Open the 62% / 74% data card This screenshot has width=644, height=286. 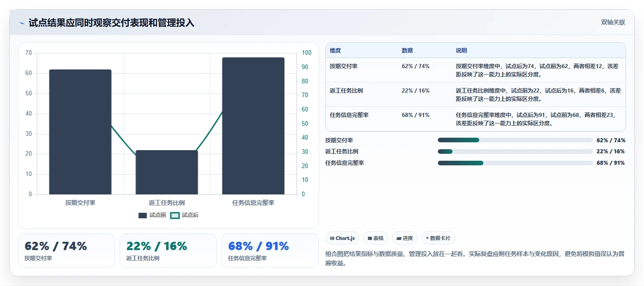[x=66, y=251]
